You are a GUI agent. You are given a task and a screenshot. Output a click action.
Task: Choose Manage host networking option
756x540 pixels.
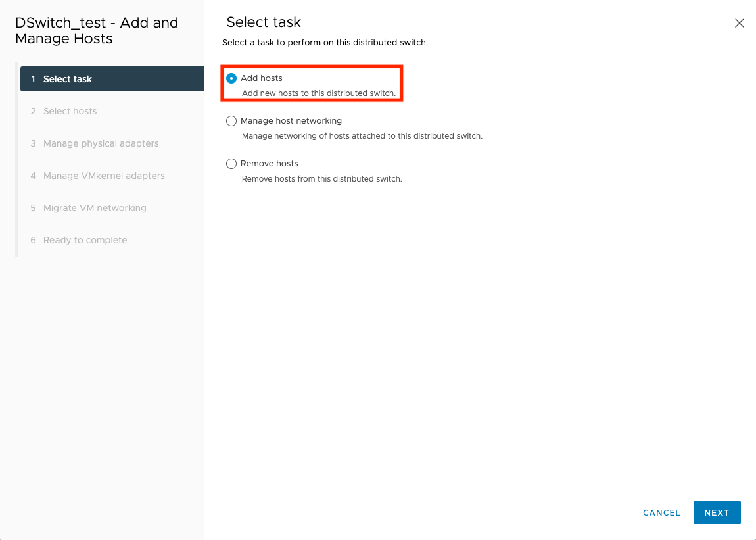pos(231,121)
